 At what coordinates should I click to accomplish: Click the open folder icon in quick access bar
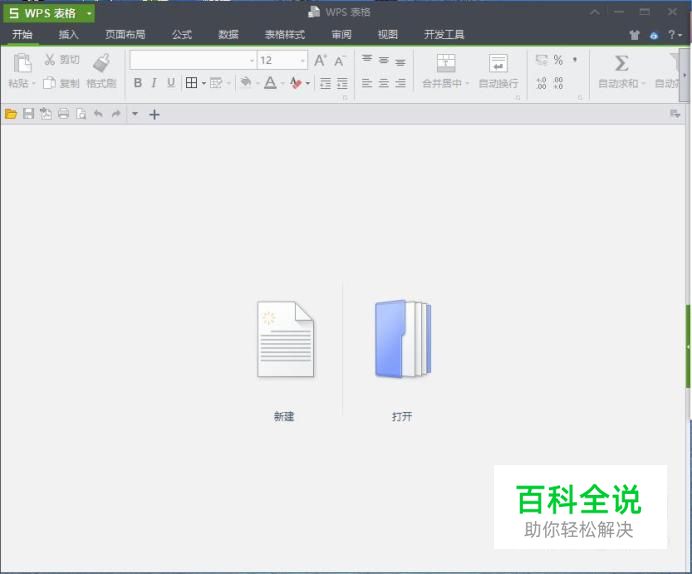[x=11, y=114]
